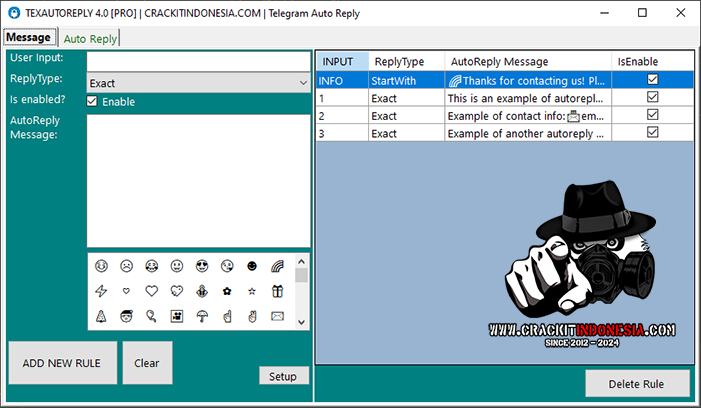
Task: Choose the frowning face emoji
Action: pos(126,266)
